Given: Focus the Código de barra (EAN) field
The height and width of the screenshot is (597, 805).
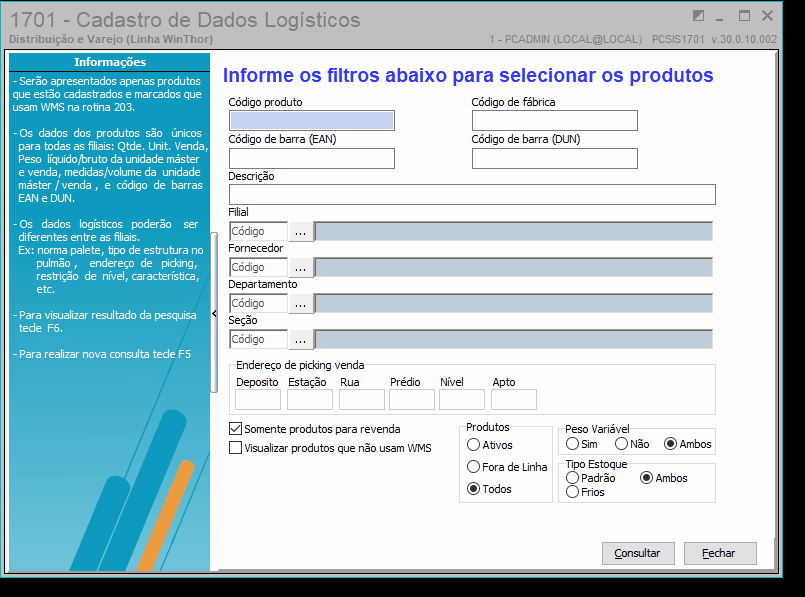Looking at the screenshot, I should coord(312,159).
